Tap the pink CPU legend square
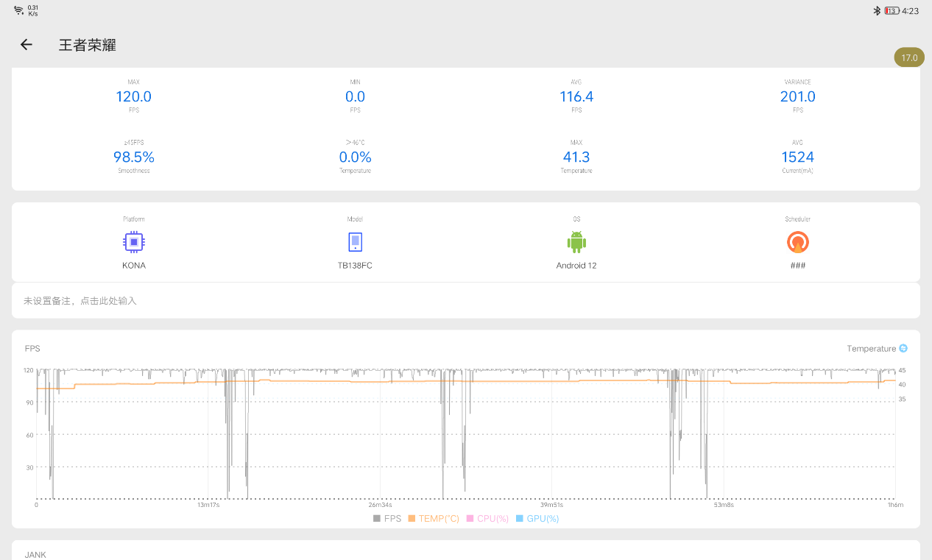This screenshot has height=560, width=932. click(x=470, y=518)
